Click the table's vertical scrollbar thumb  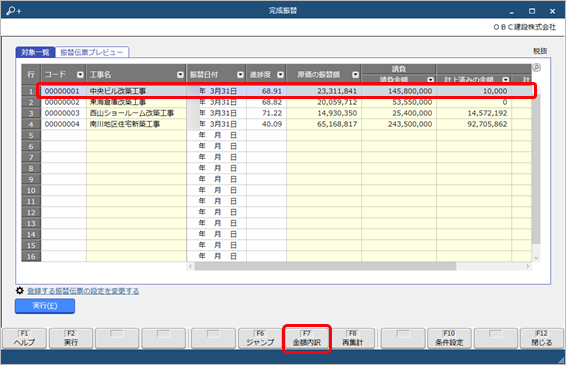coord(536,170)
